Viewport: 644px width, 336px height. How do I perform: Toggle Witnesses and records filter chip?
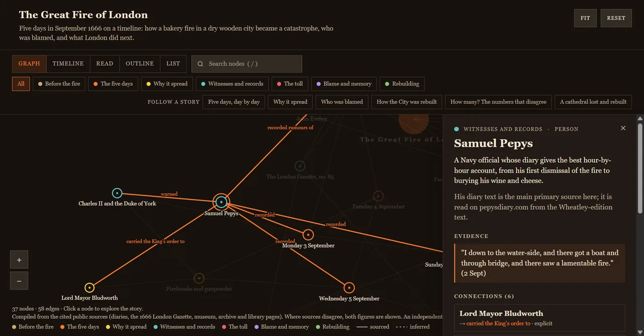tap(232, 84)
